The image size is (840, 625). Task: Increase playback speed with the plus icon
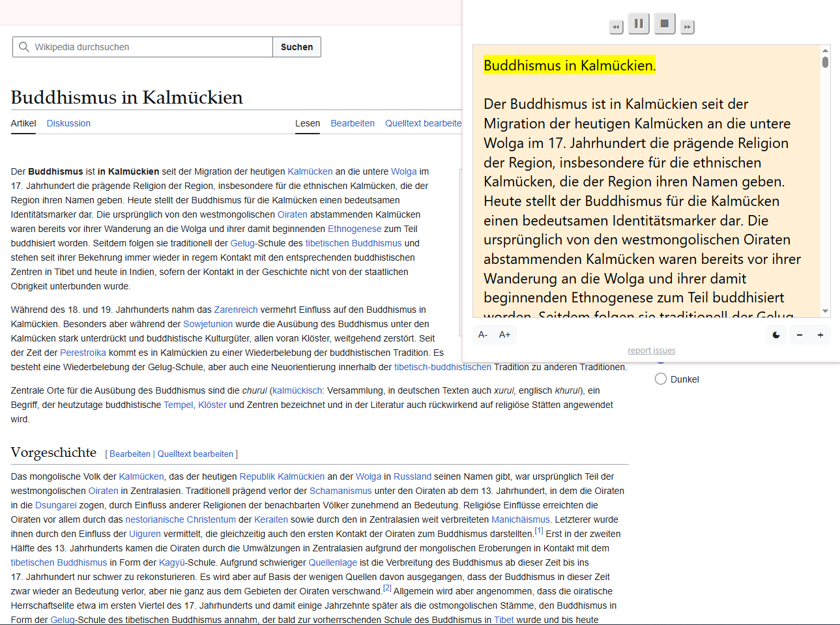coord(820,334)
